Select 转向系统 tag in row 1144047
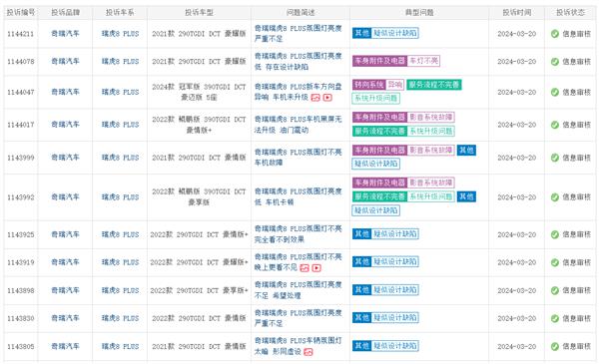This screenshot has height=364, width=599. (x=368, y=85)
